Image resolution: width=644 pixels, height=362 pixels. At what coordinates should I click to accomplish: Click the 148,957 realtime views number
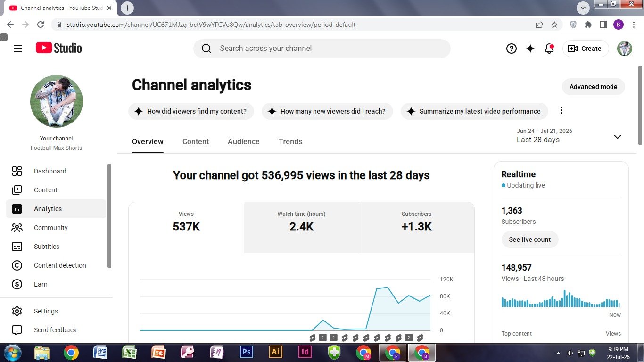pyautogui.click(x=516, y=268)
